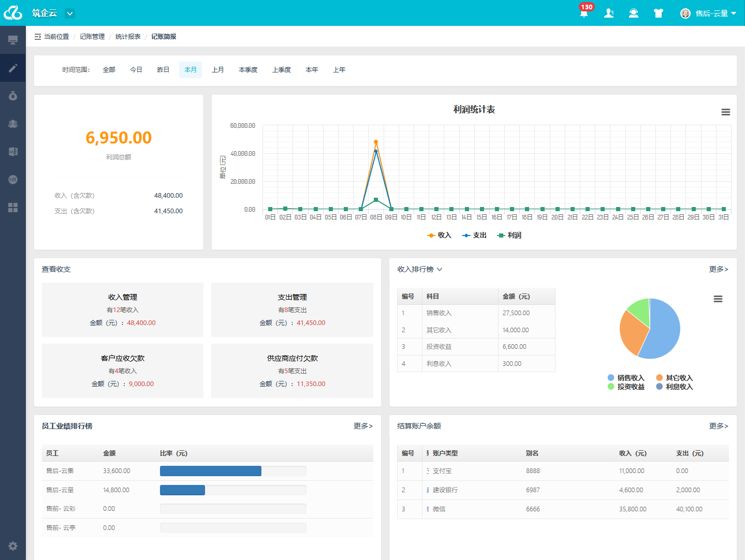Expand the 收入排行榜 dropdown

pyautogui.click(x=440, y=269)
